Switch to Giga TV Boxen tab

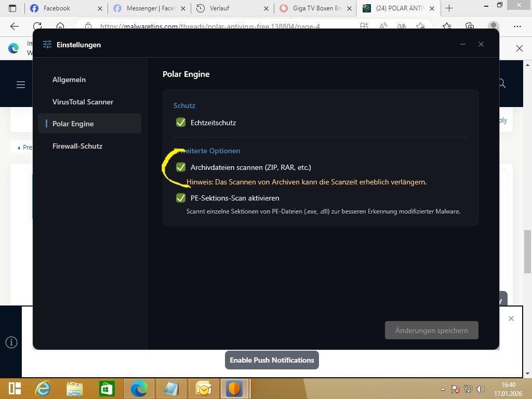pyautogui.click(x=316, y=8)
